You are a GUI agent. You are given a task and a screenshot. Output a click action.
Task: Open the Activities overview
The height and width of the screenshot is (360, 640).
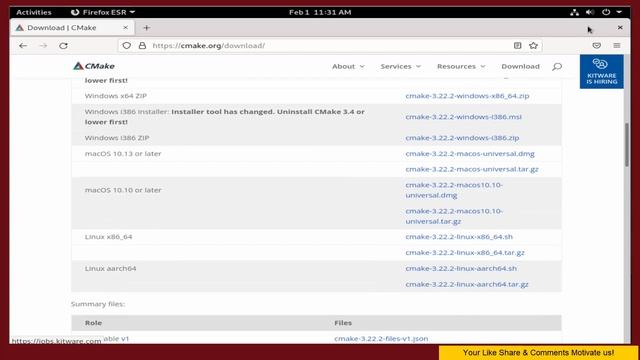(34, 12)
